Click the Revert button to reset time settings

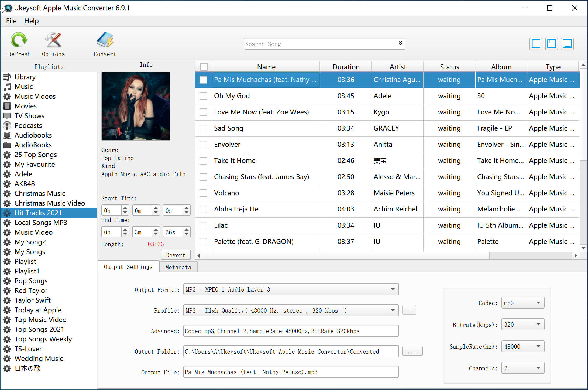tap(175, 255)
